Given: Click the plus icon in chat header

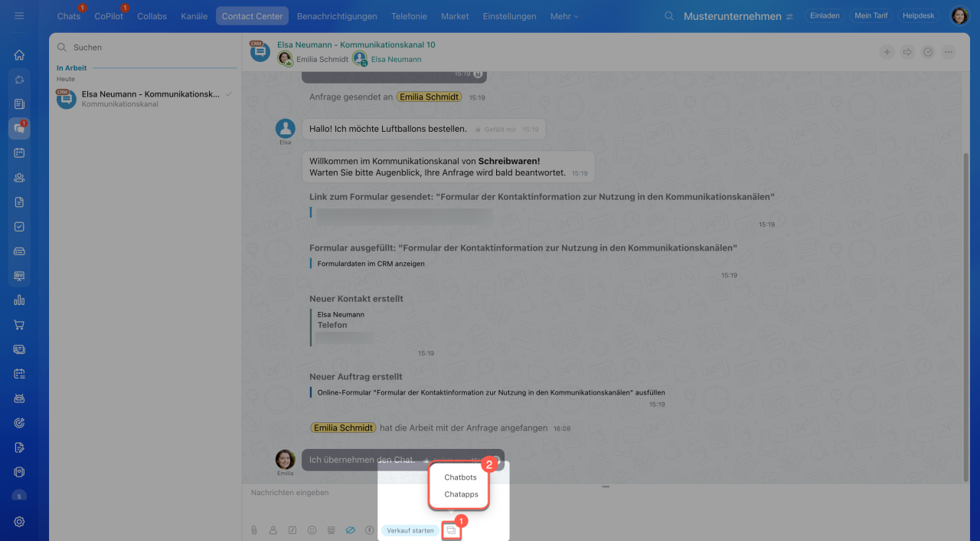Looking at the screenshot, I should [x=887, y=52].
